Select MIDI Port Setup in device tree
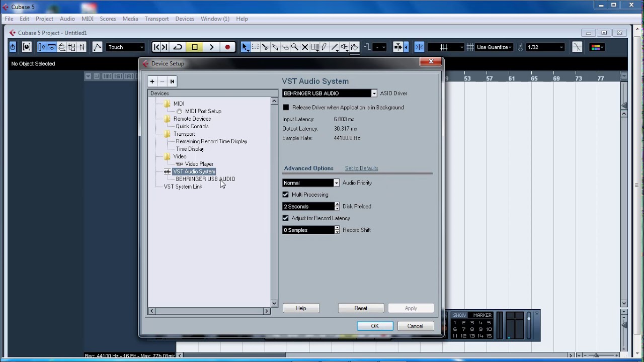 [x=203, y=111]
